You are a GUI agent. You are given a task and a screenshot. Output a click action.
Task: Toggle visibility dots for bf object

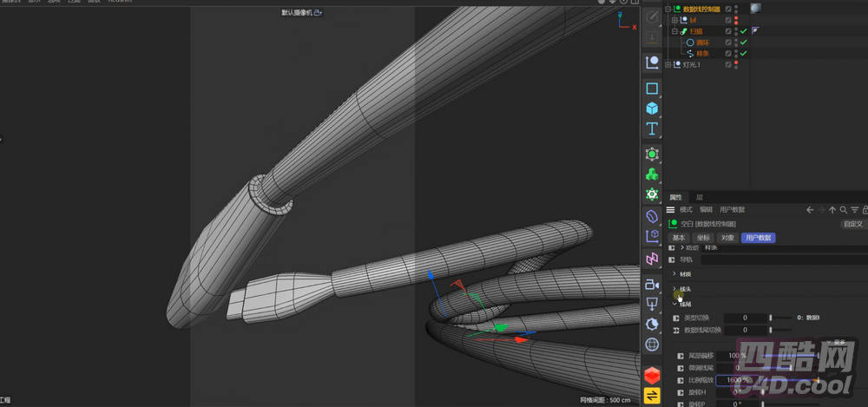point(737,20)
